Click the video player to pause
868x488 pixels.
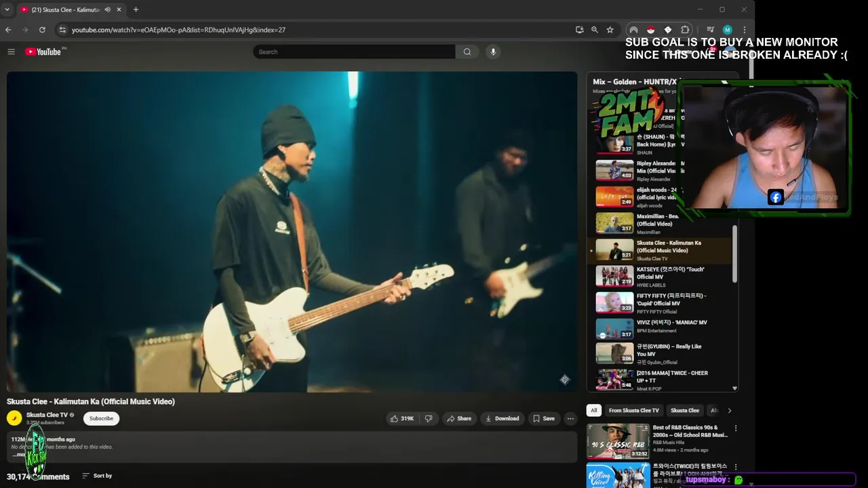(292, 232)
